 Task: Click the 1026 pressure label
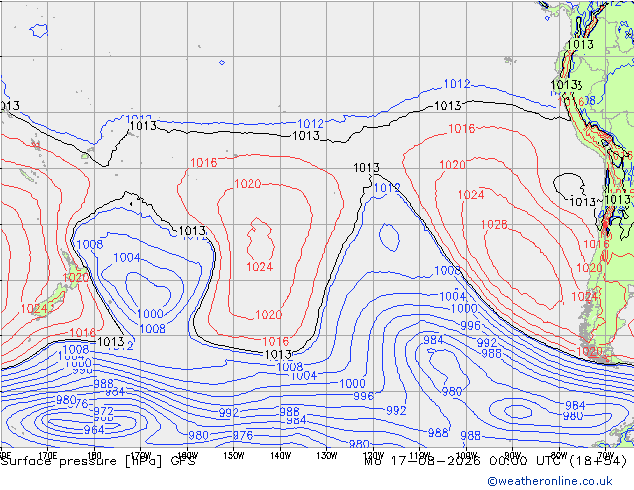[x=494, y=225]
